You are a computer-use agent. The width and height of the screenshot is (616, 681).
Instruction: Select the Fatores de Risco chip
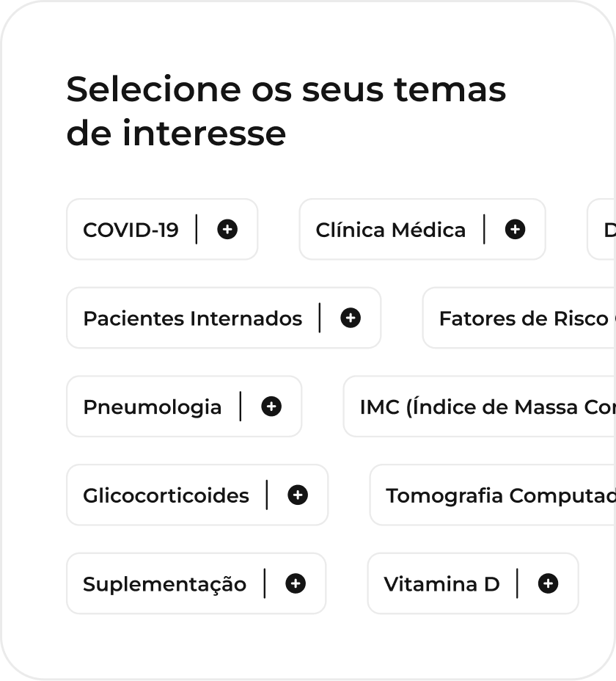(x=519, y=318)
